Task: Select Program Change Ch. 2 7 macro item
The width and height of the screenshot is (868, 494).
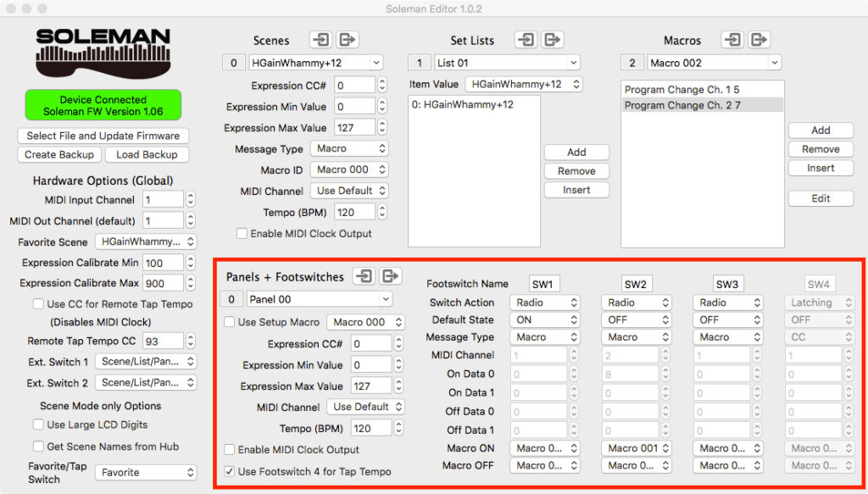Action: (703, 104)
